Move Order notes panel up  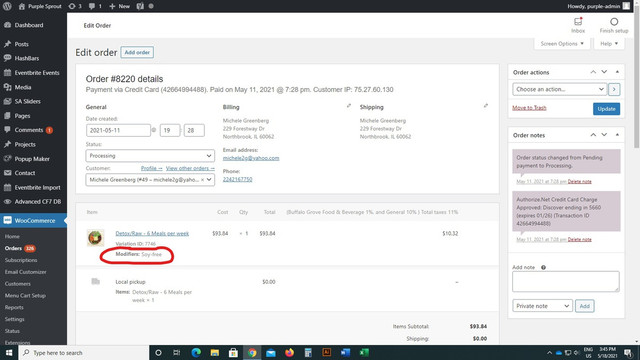tap(593, 135)
